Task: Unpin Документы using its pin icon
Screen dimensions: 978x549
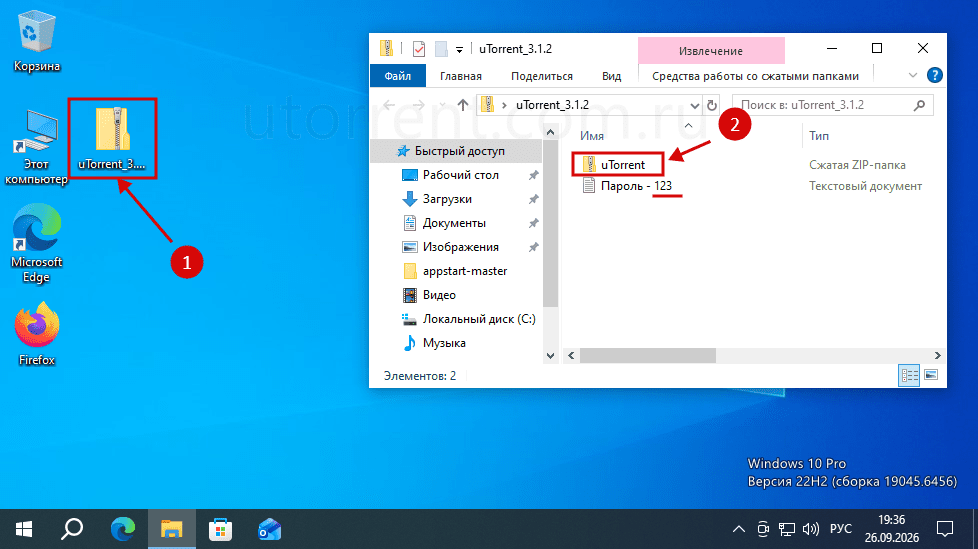Action: click(533, 223)
